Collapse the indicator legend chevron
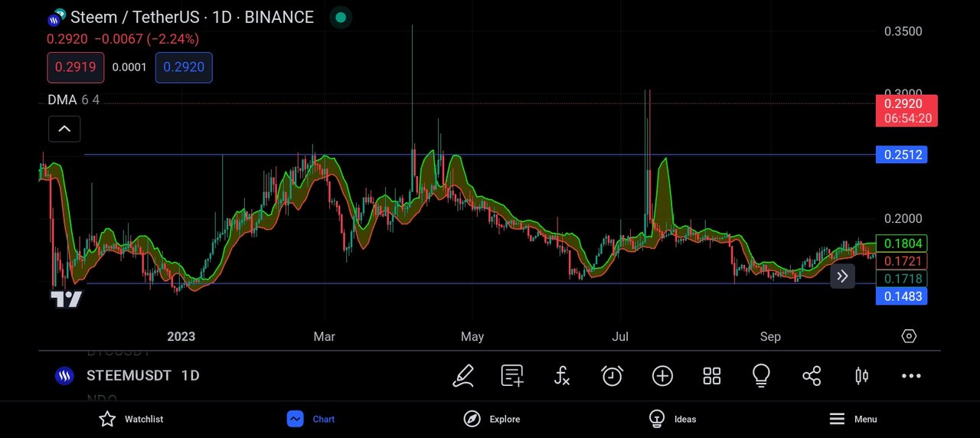The width and height of the screenshot is (980, 438). point(64,129)
